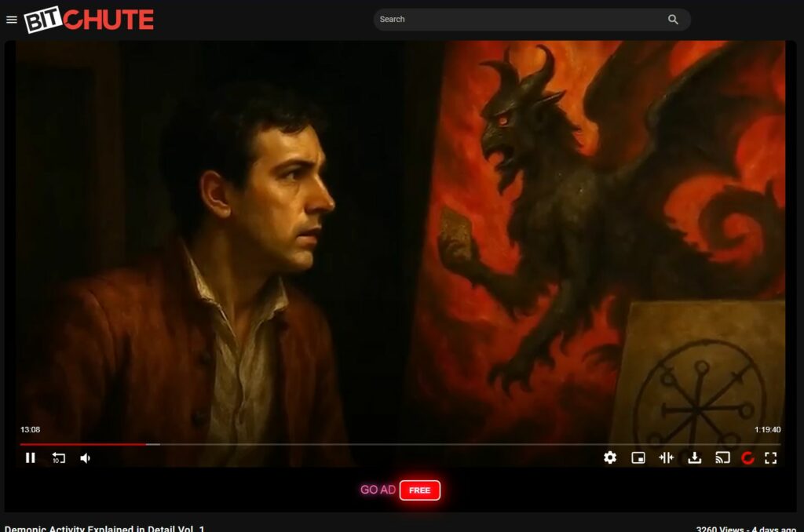The image size is (804, 532).
Task: Click the GO AD text
Action: [378, 490]
